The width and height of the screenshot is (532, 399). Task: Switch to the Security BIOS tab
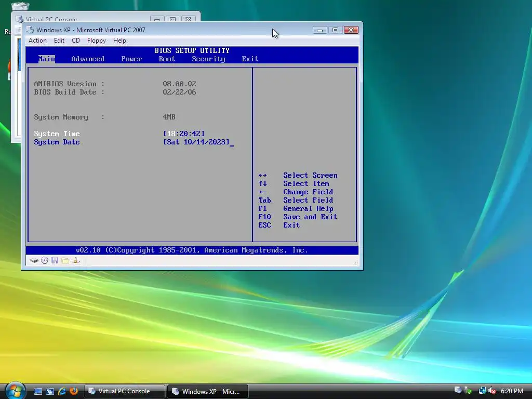pyautogui.click(x=209, y=59)
